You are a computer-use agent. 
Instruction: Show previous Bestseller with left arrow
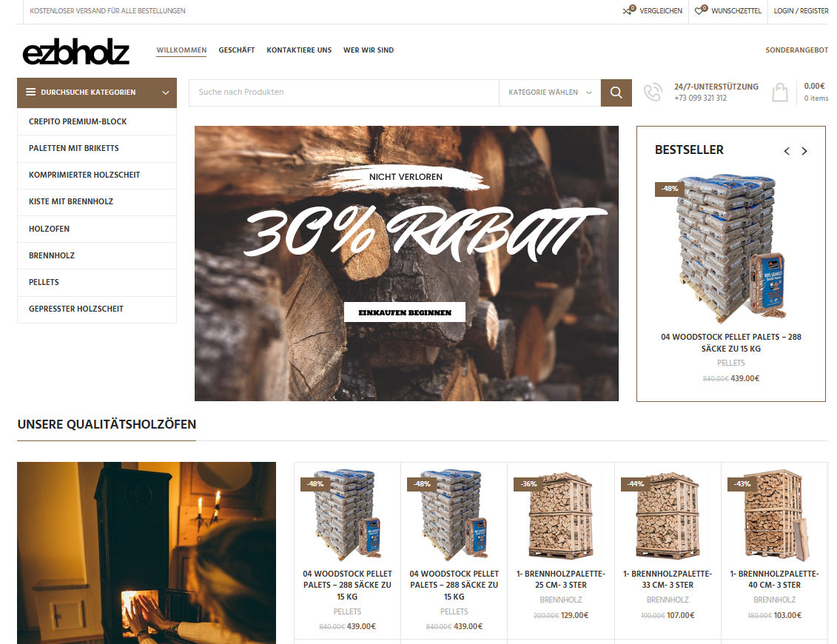coord(786,151)
